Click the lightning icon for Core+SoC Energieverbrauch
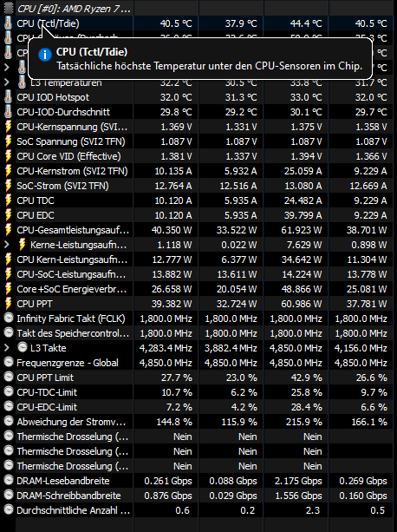The height and width of the screenshot is (532, 397). click(8, 289)
